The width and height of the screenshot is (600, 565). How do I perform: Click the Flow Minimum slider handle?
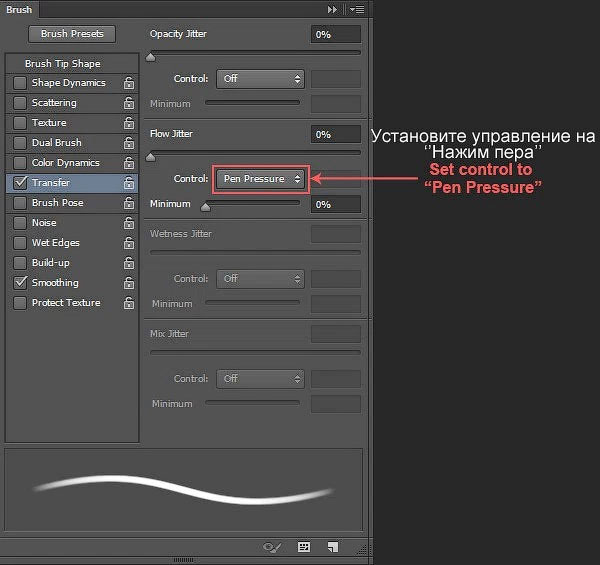[x=205, y=207]
